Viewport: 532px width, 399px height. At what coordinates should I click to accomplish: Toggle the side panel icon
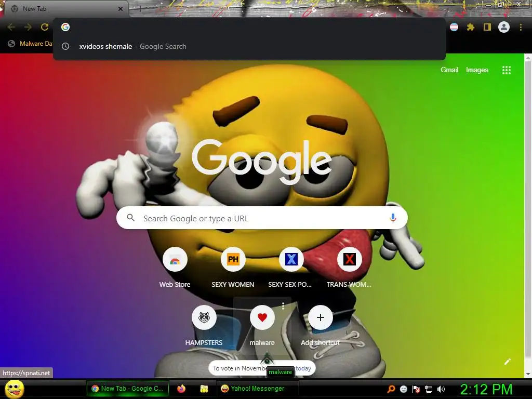pyautogui.click(x=487, y=27)
